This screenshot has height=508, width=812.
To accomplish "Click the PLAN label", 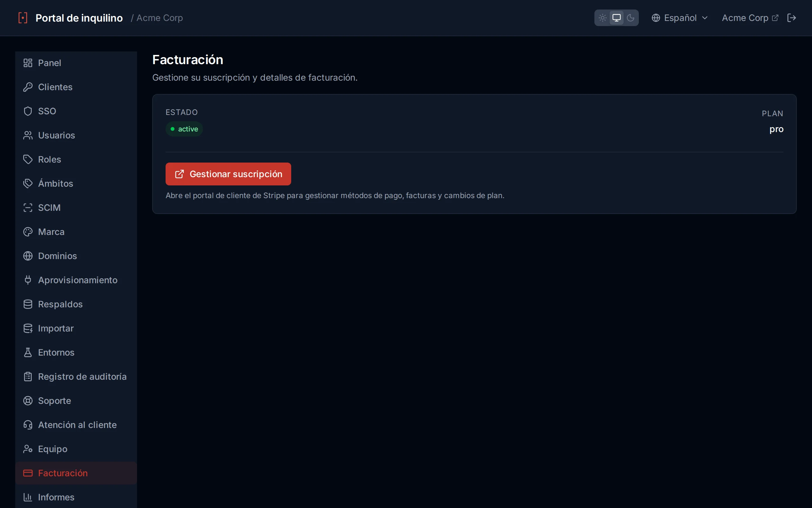I will (772, 114).
